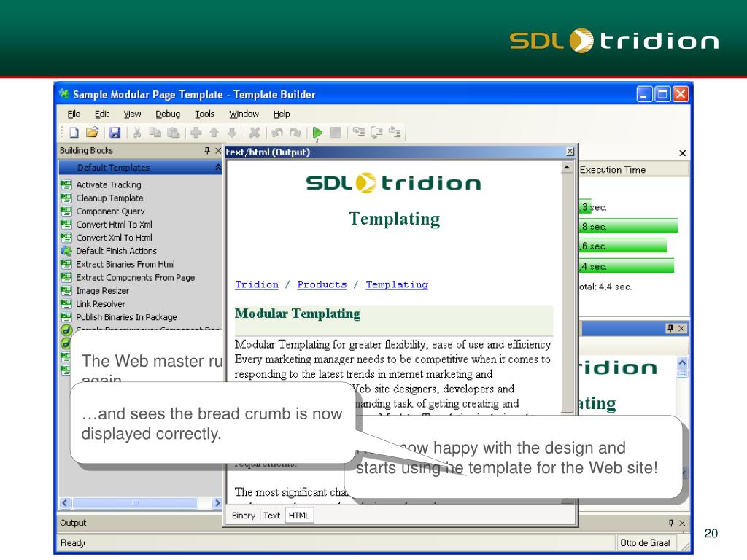Click the Delete X toolbar icon
The width and height of the screenshot is (747, 560).
point(255,133)
